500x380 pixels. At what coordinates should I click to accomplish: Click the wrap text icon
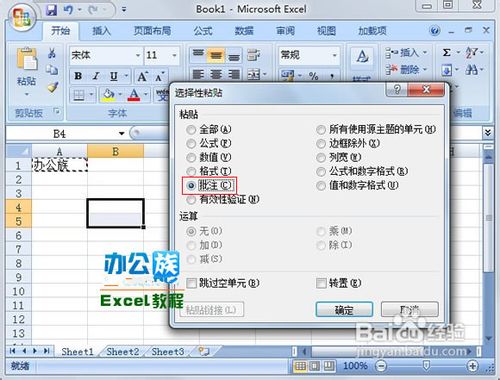coord(254,55)
